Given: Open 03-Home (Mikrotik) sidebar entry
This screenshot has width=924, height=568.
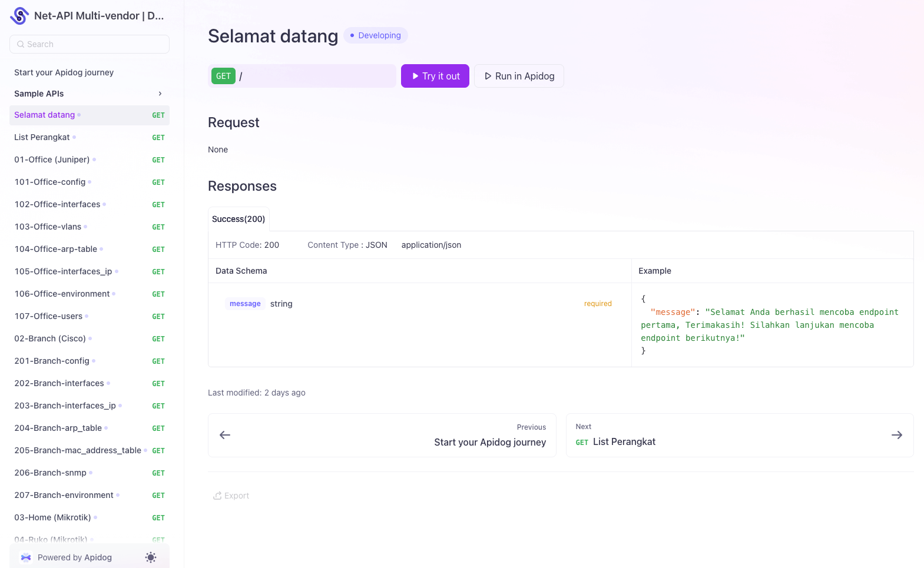Looking at the screenshot, I should coord(52,517).
